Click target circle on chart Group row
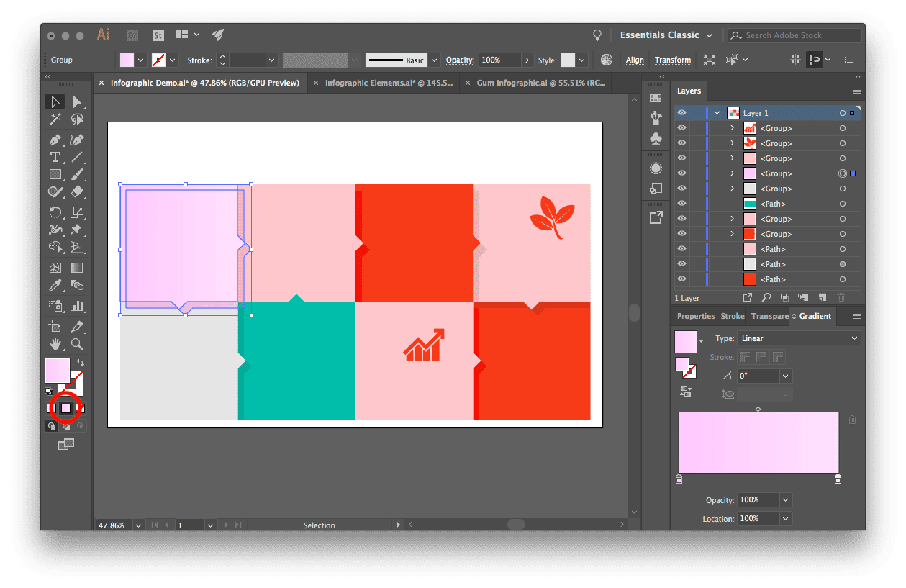Screen dimensions: 906x588 842,128
